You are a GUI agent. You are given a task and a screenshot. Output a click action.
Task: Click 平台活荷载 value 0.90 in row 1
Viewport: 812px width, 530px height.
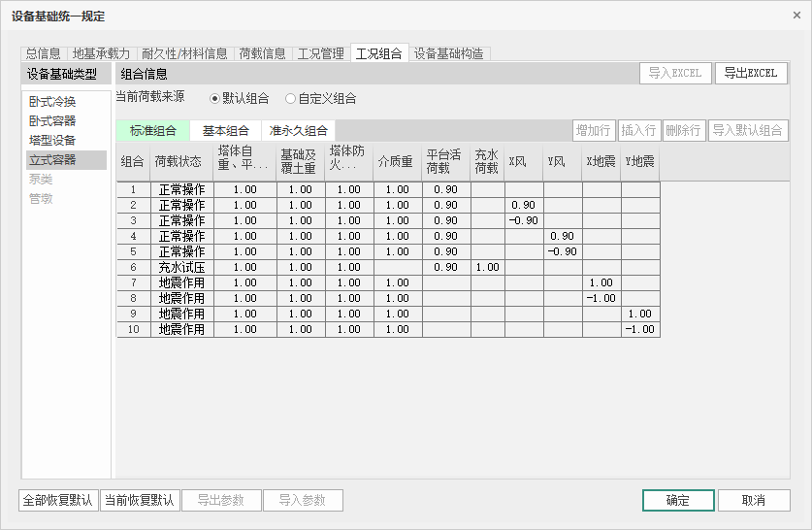coord(446,189)
